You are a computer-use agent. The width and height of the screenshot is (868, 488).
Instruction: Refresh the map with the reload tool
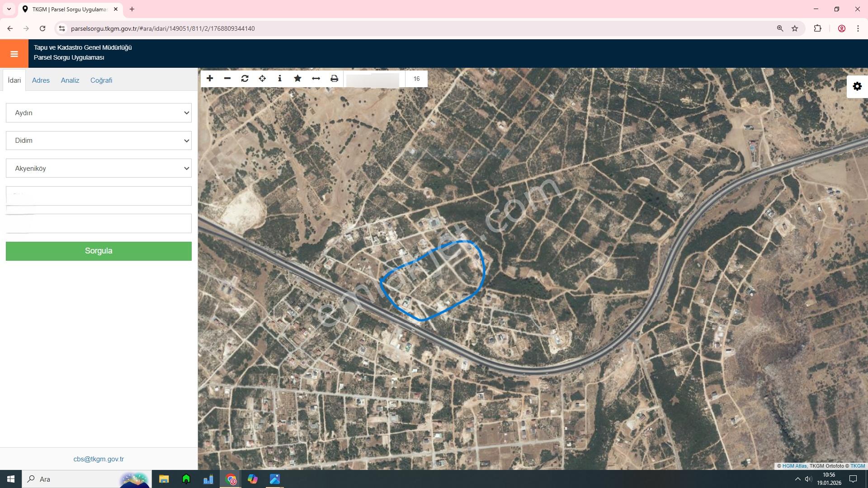coord(245,79)
